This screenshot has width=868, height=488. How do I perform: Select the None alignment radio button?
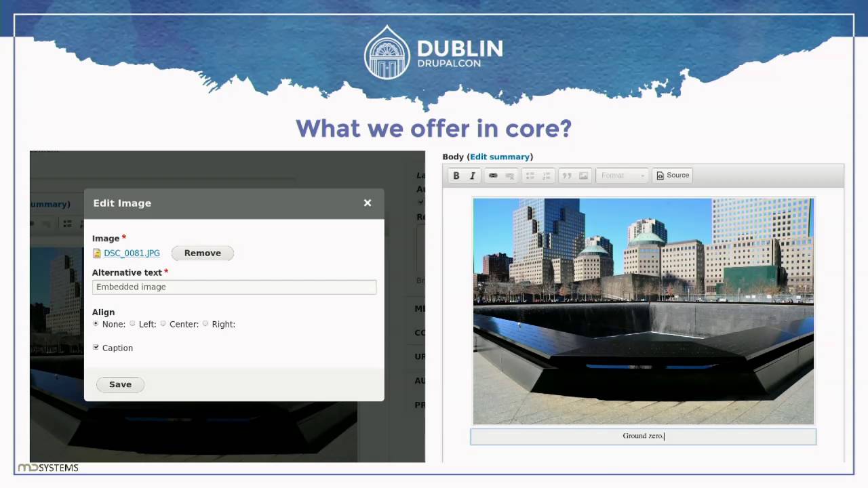(x=96, y=324)
